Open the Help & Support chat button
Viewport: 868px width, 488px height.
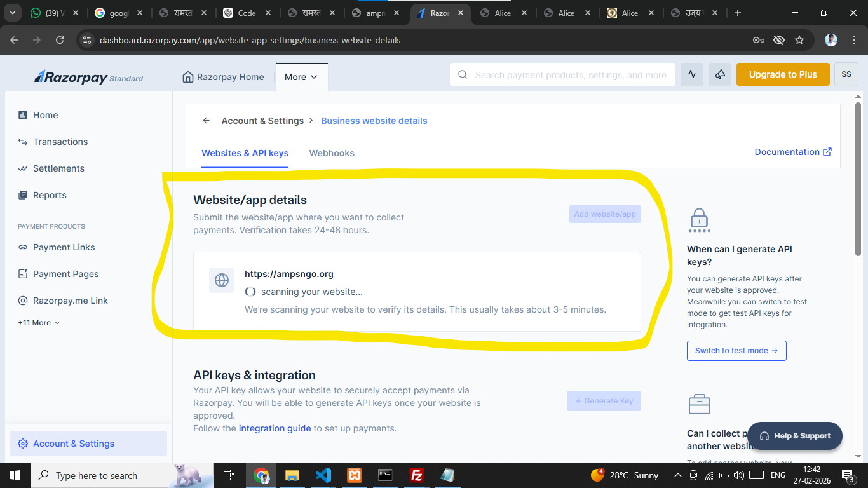(795, 436)
